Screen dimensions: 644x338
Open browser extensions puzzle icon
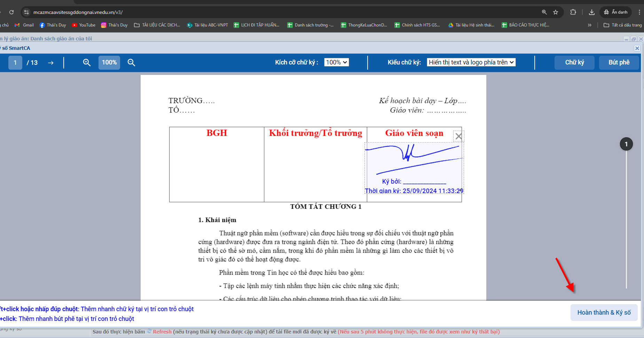[x=573, y=12]
